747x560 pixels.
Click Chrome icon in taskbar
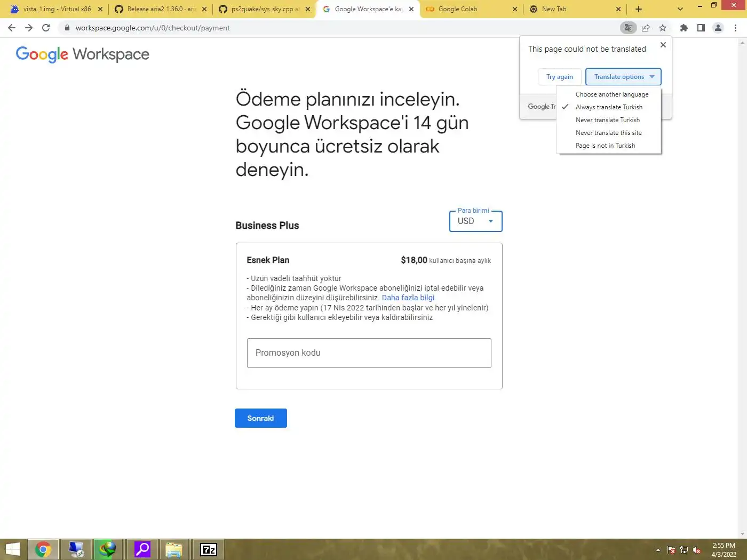click(x=43, y=549)
